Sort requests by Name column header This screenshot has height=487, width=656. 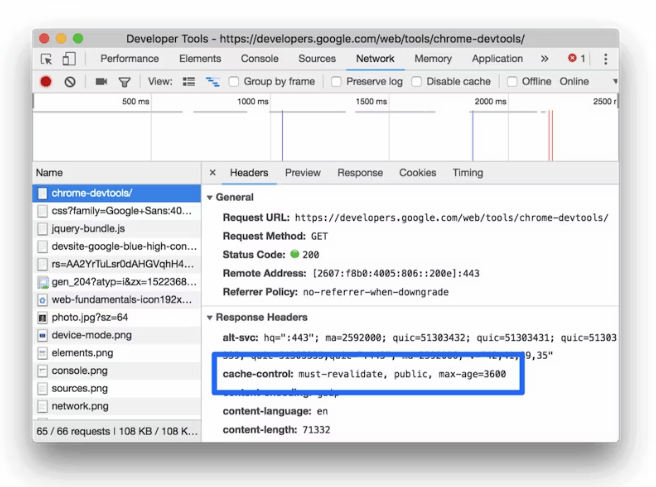(117, 173)
